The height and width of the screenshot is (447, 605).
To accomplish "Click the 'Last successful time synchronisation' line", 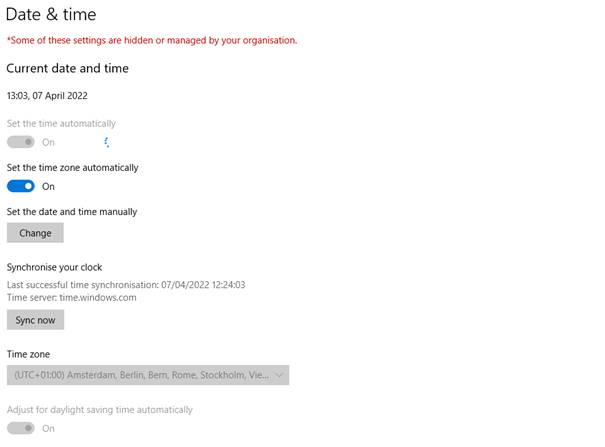I will [126, 285].
